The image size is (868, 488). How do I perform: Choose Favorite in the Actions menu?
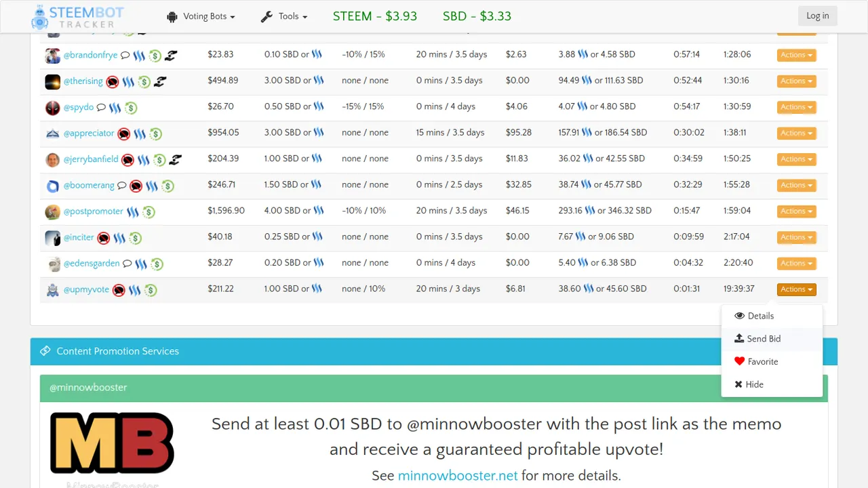pos(772,362)
